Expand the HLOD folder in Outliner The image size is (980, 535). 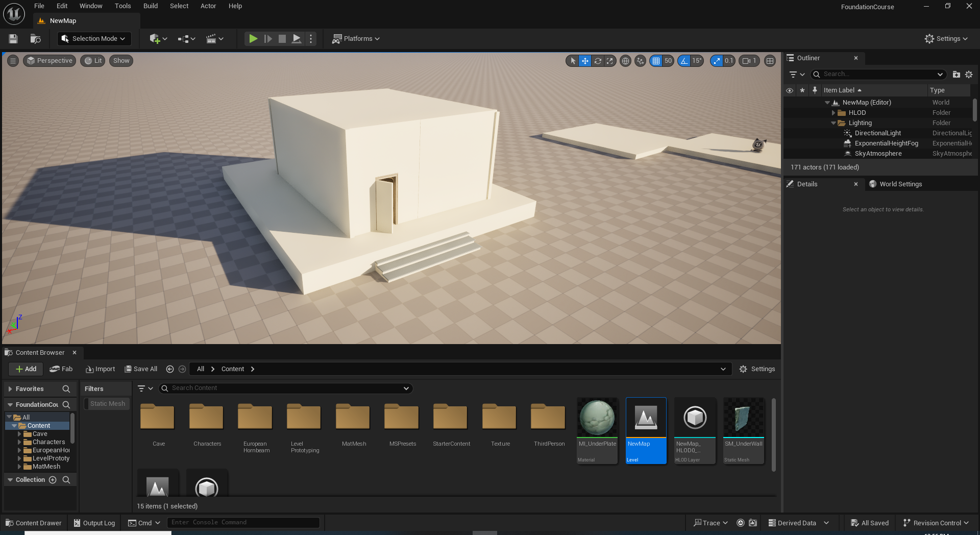834,113
